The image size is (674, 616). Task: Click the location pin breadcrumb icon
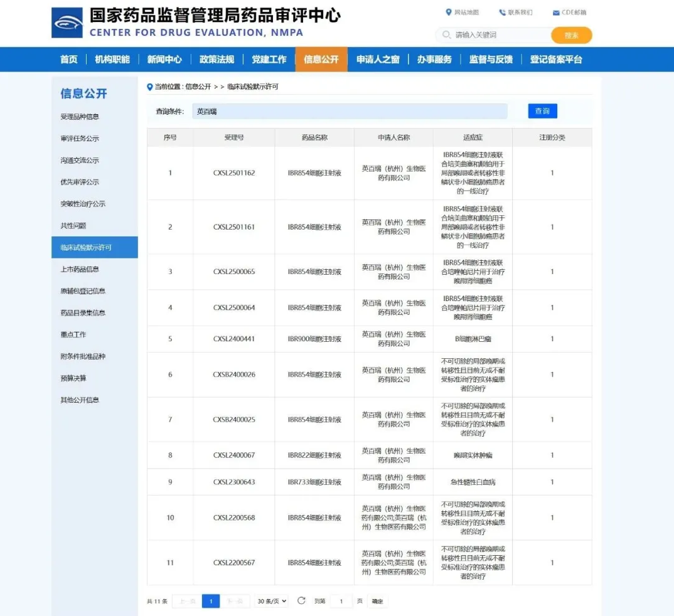pyautogui.click(x=149, y=87)
